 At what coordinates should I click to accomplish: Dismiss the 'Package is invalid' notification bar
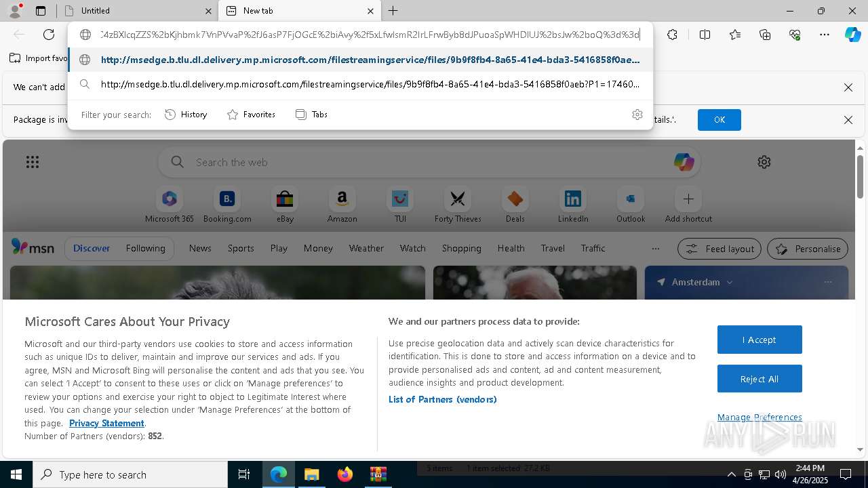coord(848,120)
